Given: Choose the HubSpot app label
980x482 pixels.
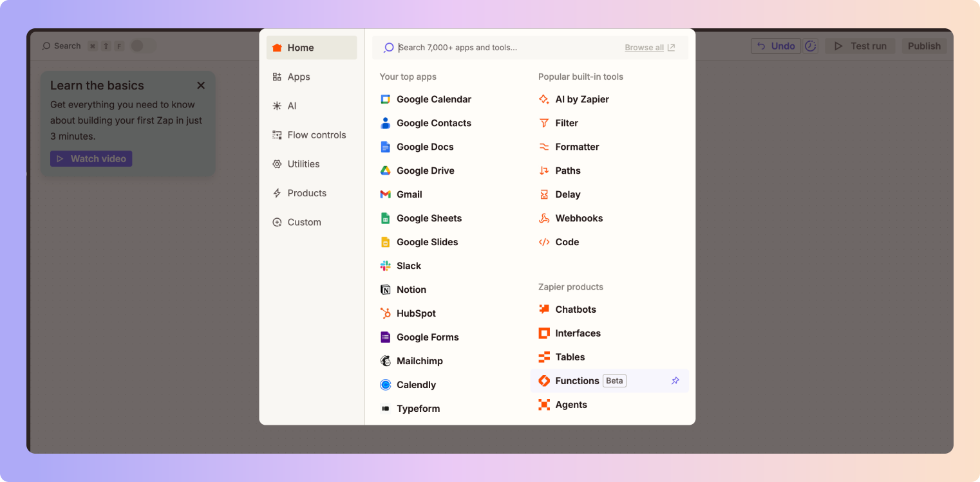Looking at the screenshot, I should (x=416, y=313).
